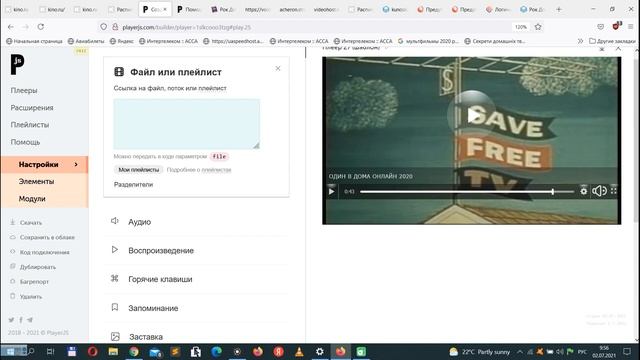Open the Windows Start menu
Viewport: 640px width, 360px height.
[x=10, y=351]
